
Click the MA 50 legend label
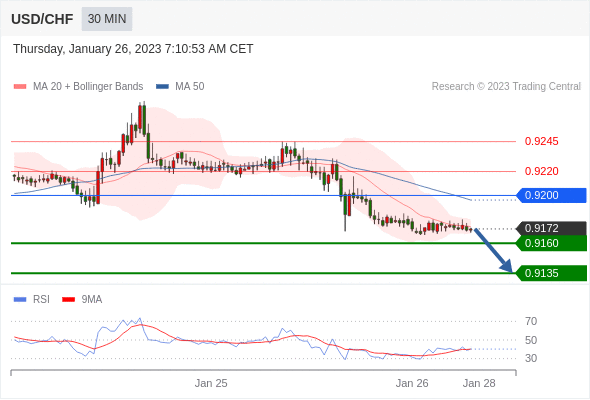[x=190, y=87]
